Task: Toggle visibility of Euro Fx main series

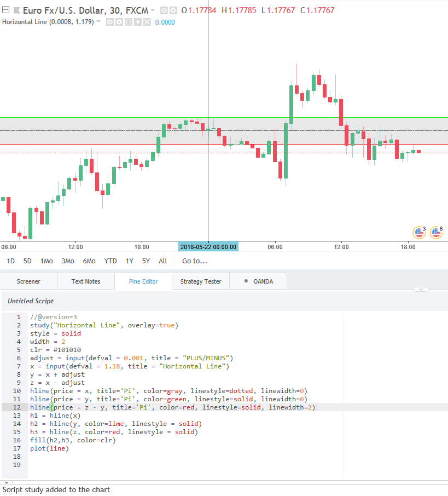Action: pyautogui.click(x=164, y=10)
